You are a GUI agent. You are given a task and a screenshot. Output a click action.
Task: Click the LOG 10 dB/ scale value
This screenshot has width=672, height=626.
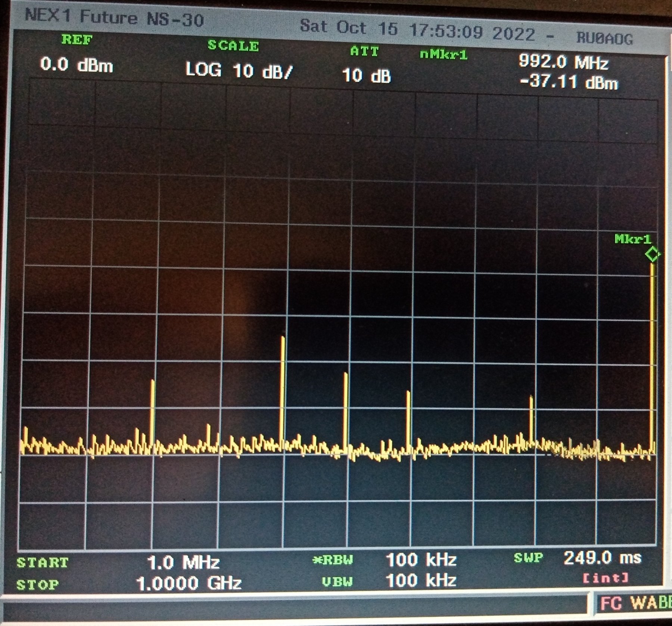(239, 70)
